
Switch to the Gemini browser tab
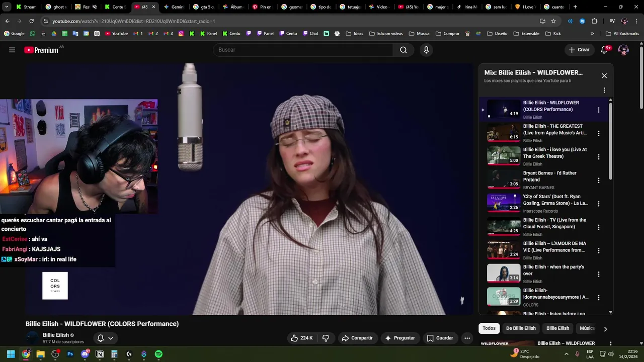(174, 7)
